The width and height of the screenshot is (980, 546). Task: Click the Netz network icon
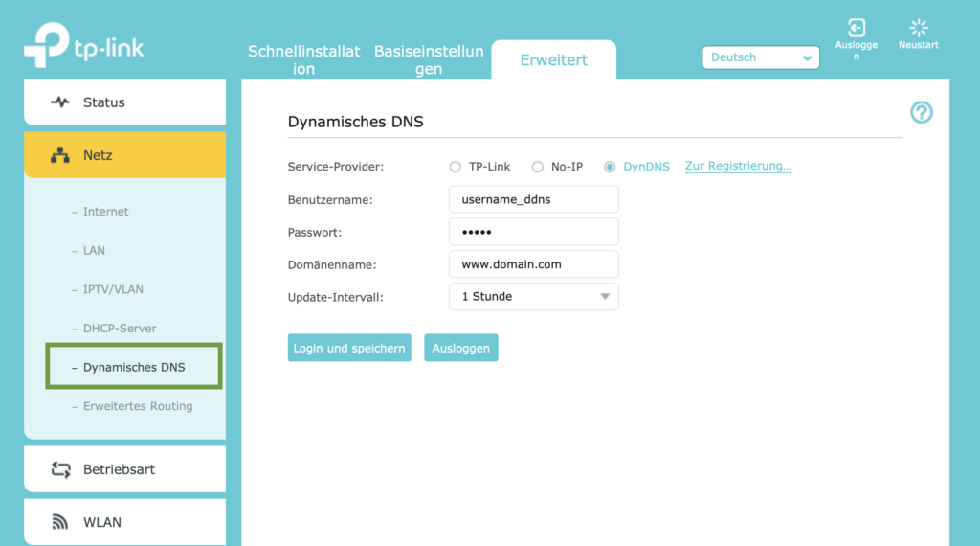pyautogui.click(x=60, y=155)
